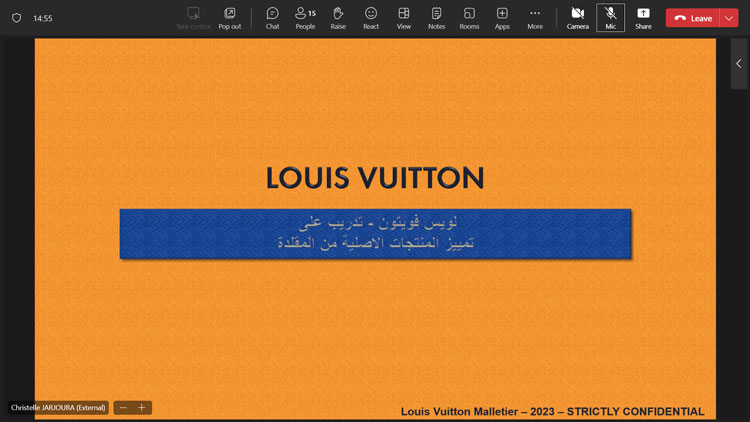Open breakout Rooms
The width and height of the screenshot is (750, 422).
469,17
